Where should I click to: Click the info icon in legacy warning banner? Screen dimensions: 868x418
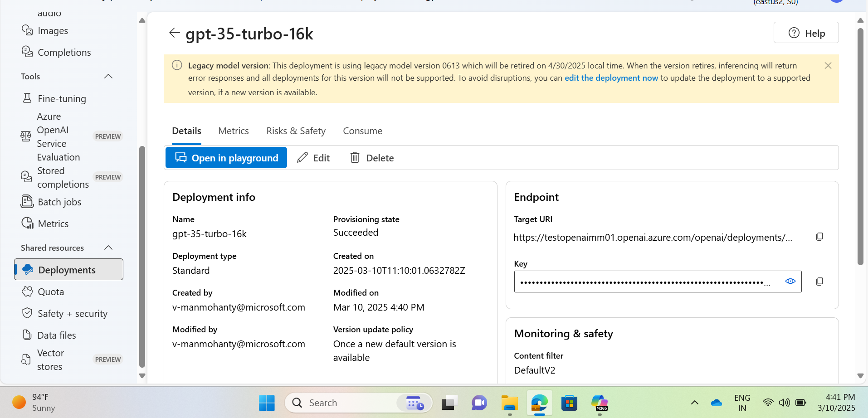(x=177, y=66)
